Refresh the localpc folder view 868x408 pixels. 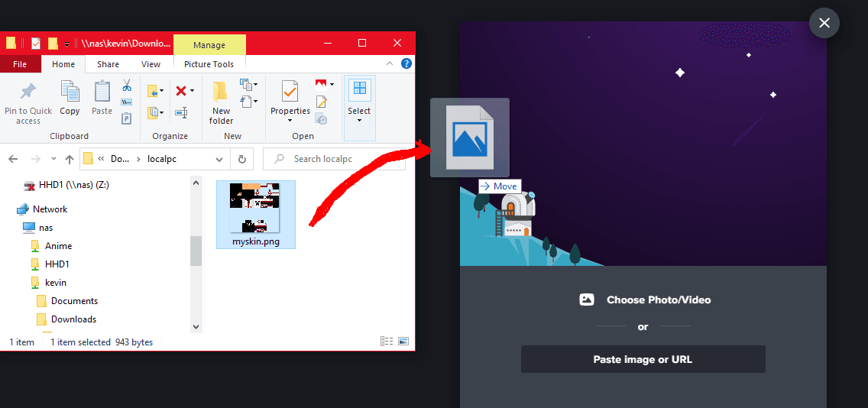point(241,159)
